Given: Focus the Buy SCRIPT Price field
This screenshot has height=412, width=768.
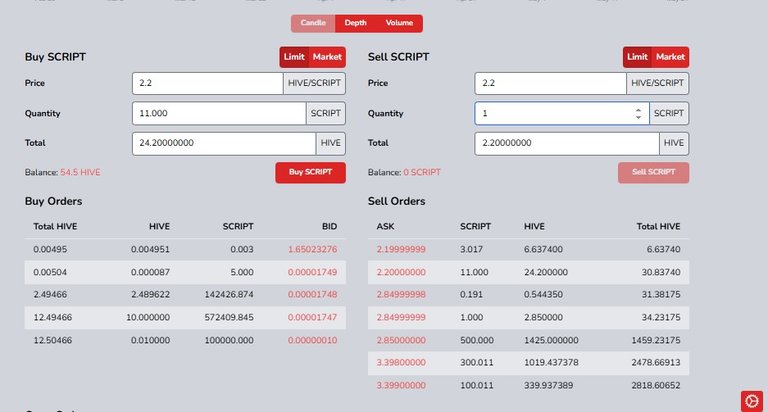Looking at the screenshot, I should pyautogui.click(x=208, y=83).
